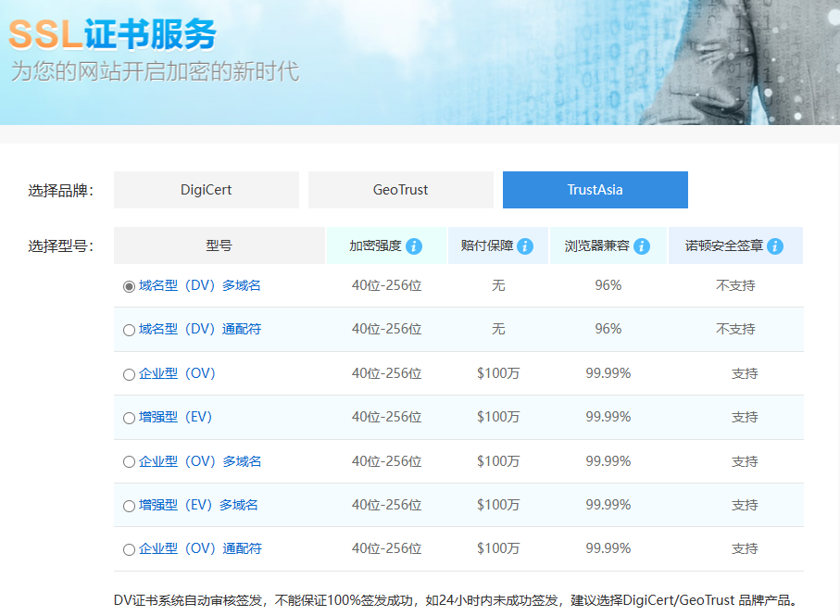Switch to the DigiCert brand tab
The width and height of the screenshot is (840, 616).
[206, 189]
